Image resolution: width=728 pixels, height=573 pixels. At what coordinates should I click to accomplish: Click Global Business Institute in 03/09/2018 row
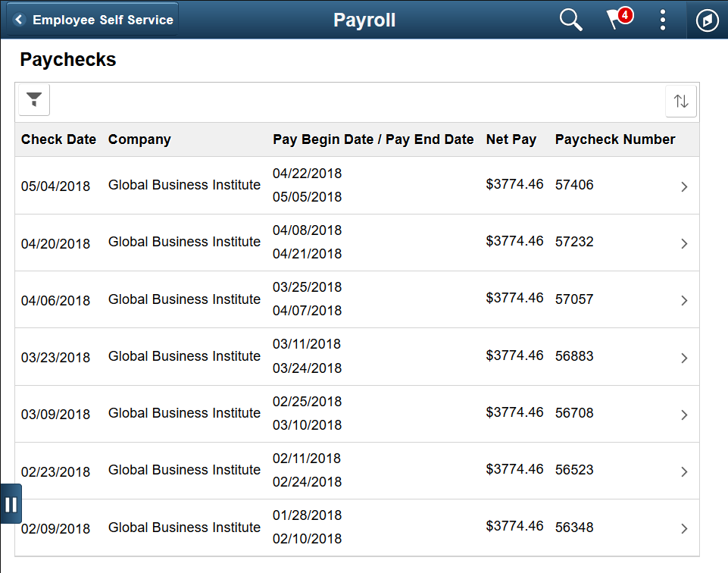(184, 413)
